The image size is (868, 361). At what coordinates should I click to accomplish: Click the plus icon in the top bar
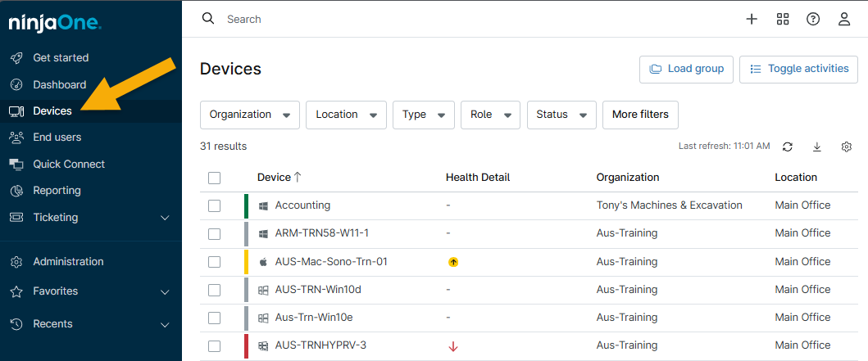(752, 19)
